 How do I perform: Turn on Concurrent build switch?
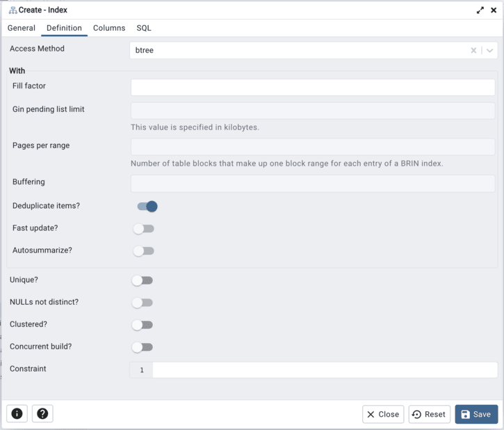tap(142, 347)
